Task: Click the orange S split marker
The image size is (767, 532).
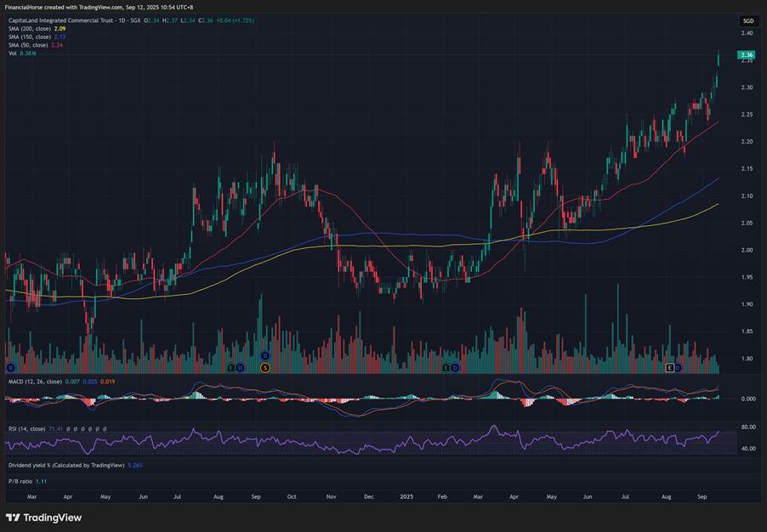Action: (x=265, y=367)
